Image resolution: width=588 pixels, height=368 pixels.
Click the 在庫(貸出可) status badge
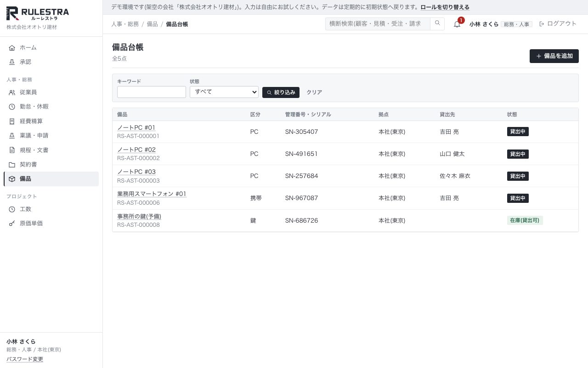point(525,220)
